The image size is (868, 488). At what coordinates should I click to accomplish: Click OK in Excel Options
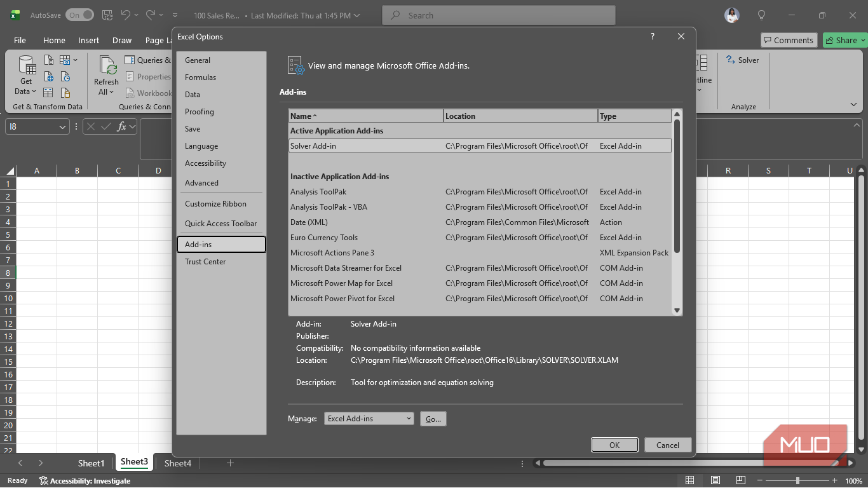614,445
